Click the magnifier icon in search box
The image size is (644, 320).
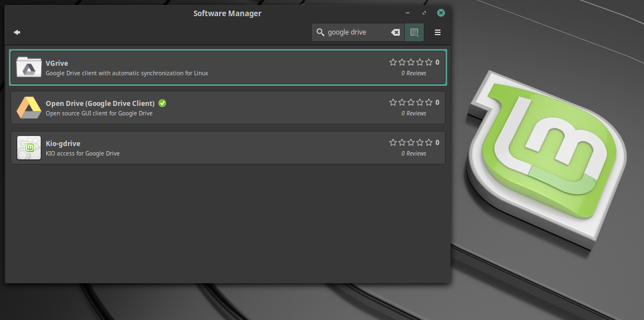[x=321, y=32]
